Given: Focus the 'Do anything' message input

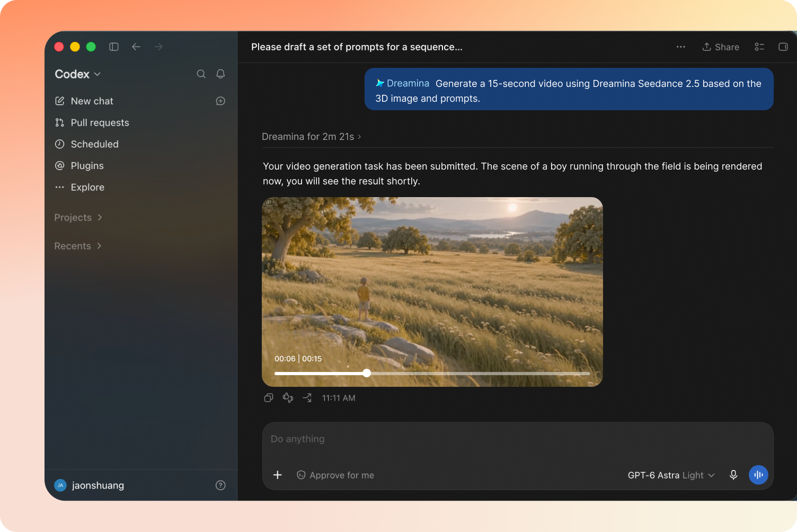Looking at the screenshot, I should click(518, 439).
